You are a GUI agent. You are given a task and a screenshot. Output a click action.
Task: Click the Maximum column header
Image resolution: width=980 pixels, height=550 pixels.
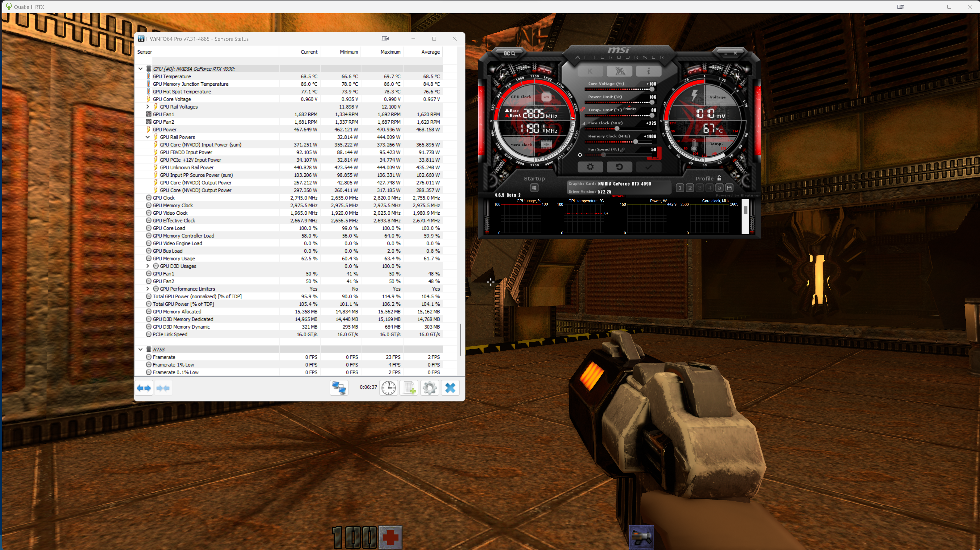point(390,52)
